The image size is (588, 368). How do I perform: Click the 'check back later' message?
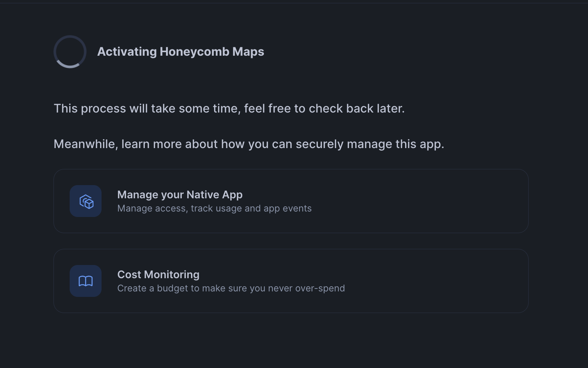[x=229, y=108]
